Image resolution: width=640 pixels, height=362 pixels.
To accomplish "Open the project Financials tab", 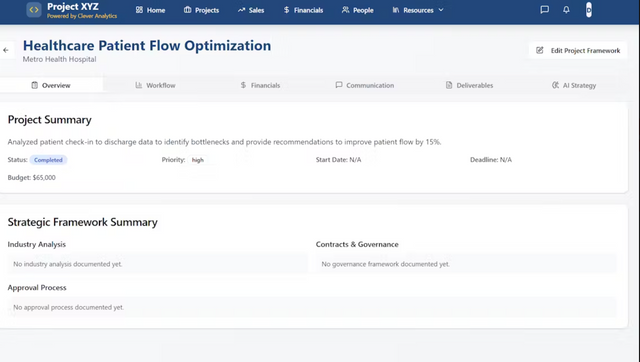I will pyautogui.click(x=260, y=85).
